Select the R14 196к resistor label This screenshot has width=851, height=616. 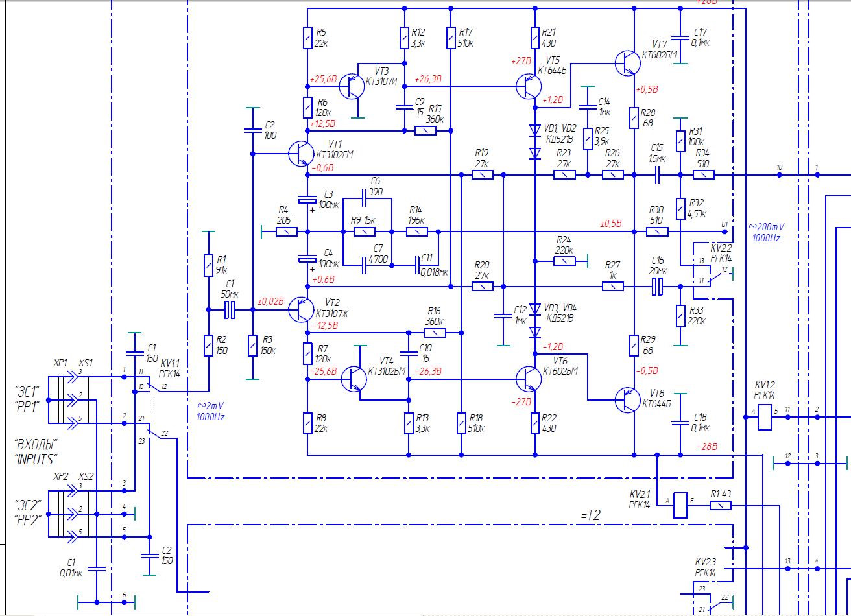tap(417, 215)
